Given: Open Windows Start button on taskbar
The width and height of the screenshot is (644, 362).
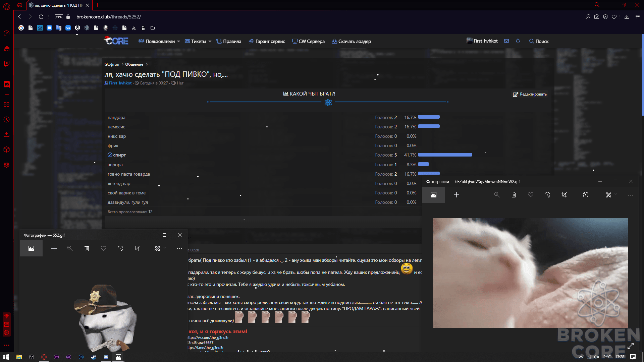Looking at the screenshot, I should (x=6, y=357).
